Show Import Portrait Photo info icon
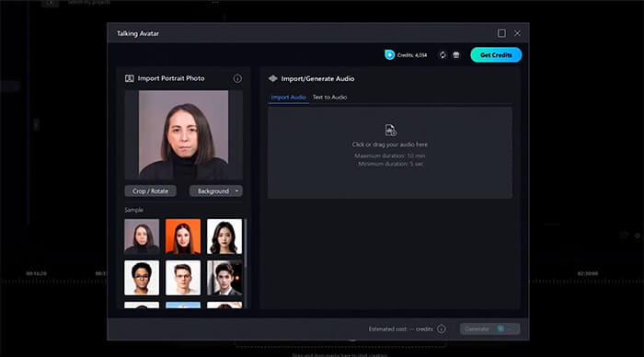The width and height of the screenshot is (644, 357). (237, 78)
